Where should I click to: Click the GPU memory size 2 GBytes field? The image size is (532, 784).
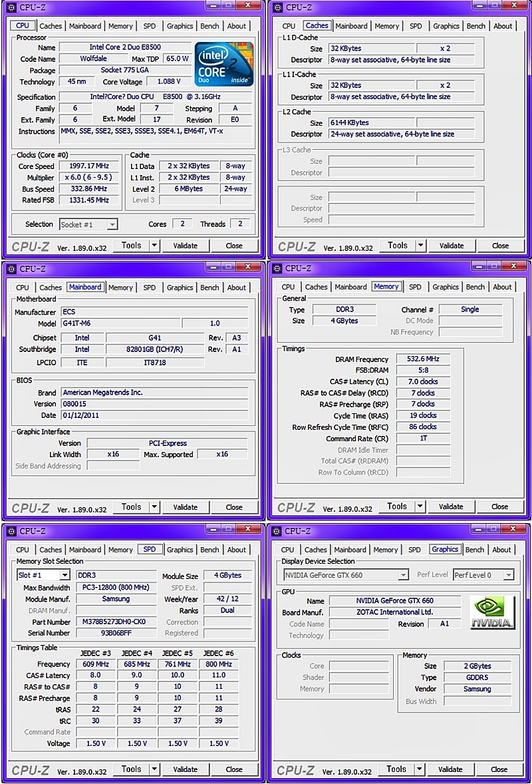477,666
